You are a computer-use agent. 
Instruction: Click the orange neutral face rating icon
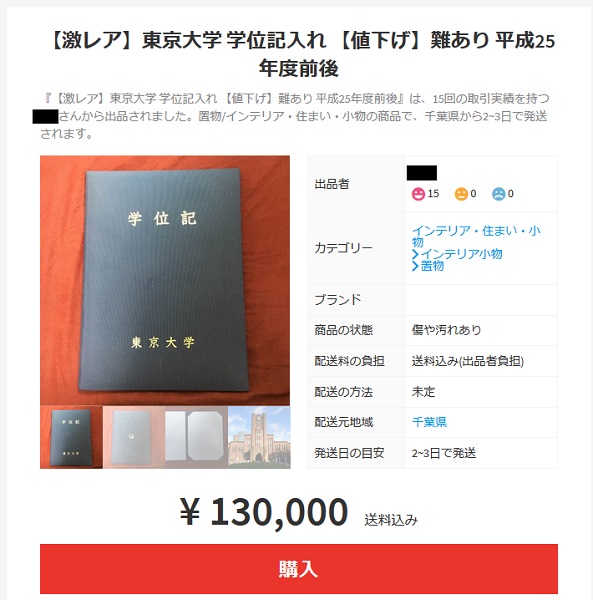(x=461, y=194)
